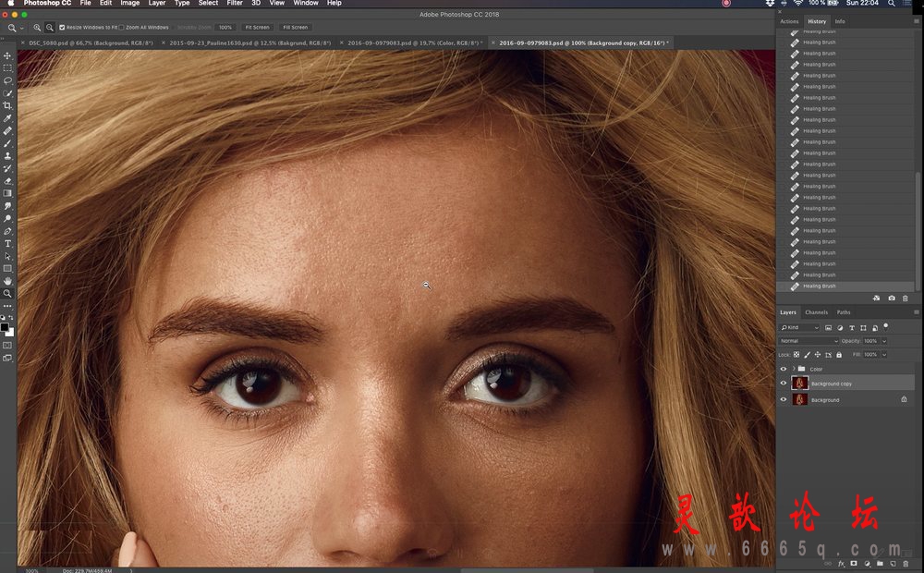
Task: Toggle lock image pixels
Action: coord(807,355)
